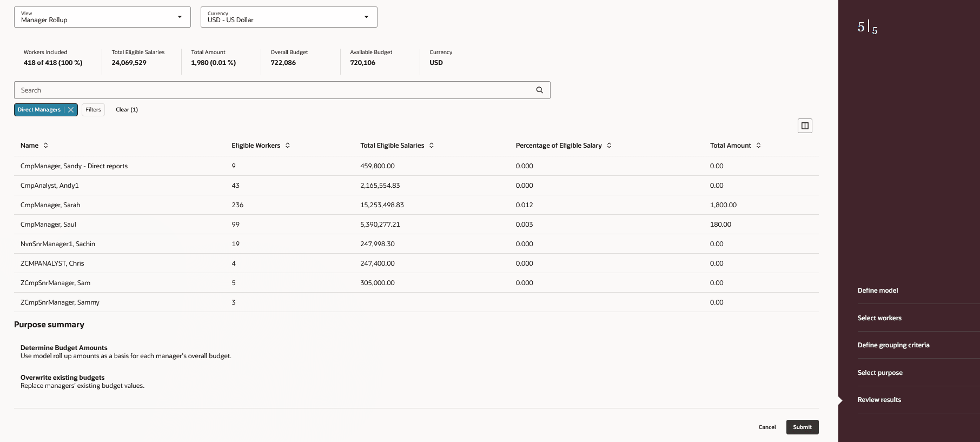Sort by the Eligible Workers column
The height and width of the screenshot is (442, 980).
click(x=288, y=146)
